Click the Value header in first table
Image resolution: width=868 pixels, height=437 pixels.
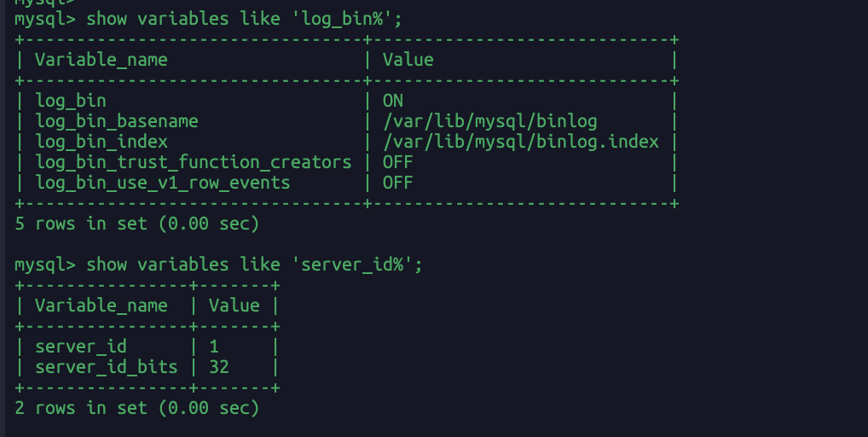pos(408,60)
